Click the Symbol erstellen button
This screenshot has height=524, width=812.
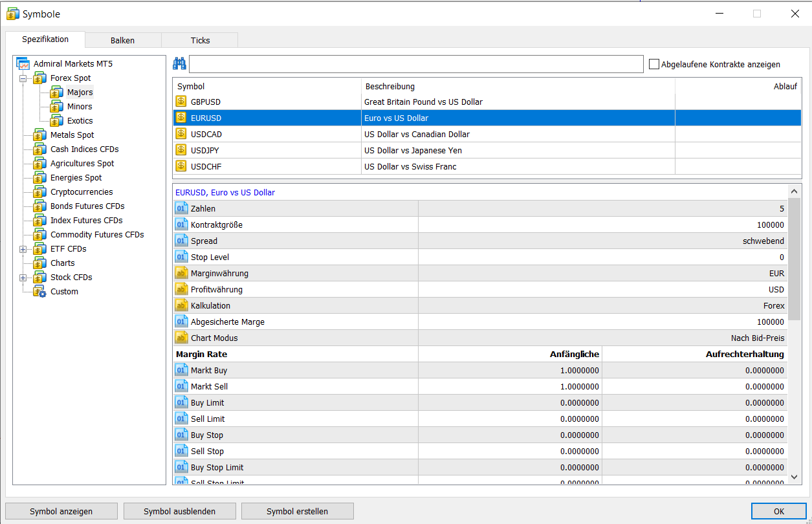click(298, 511)
